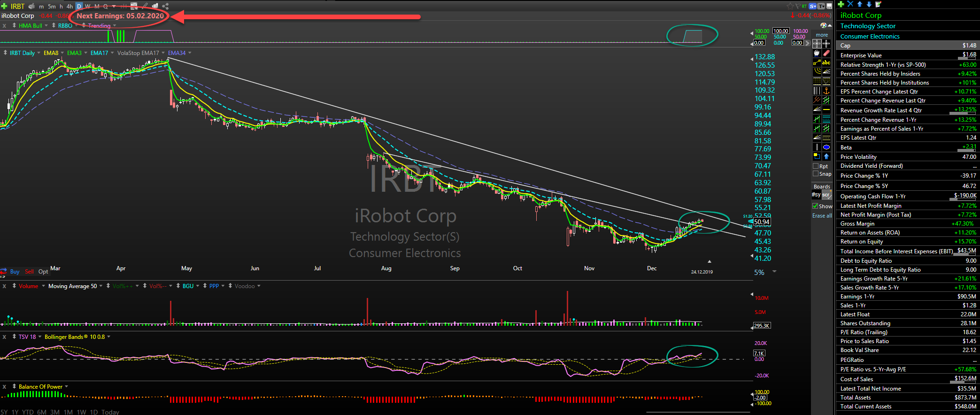980x415 pixels.
Task: Switch to the 5m timeframe
Action: point(52,6)
